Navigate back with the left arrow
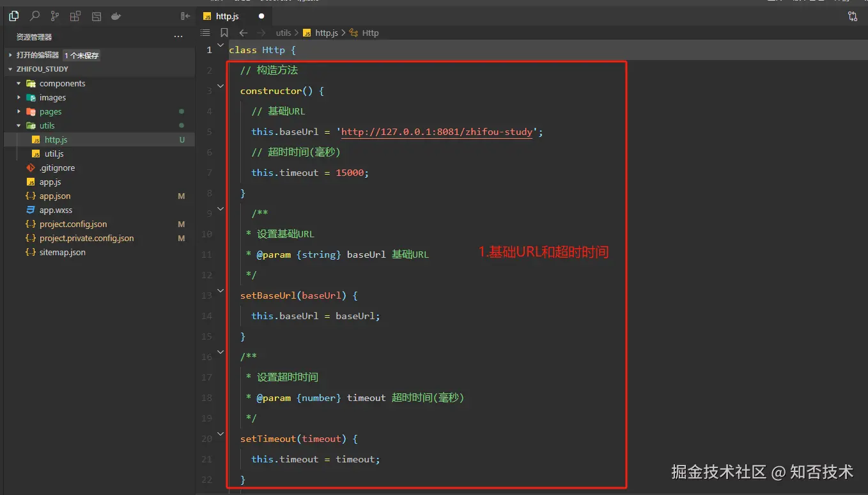The width and height of the screenshot is (868, 495). pos(243,33)
